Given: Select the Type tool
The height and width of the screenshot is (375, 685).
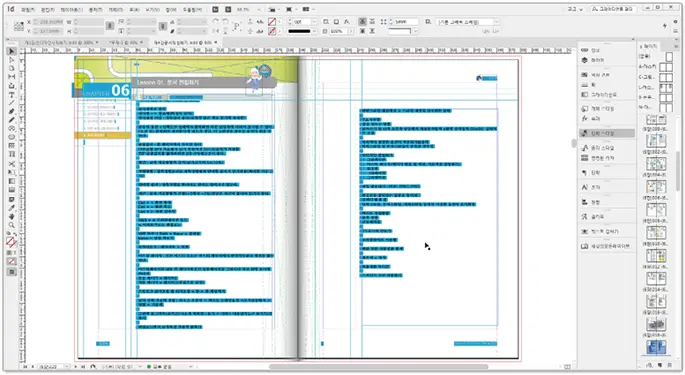Looking at the screenshot, I should (x=12, y=94).
